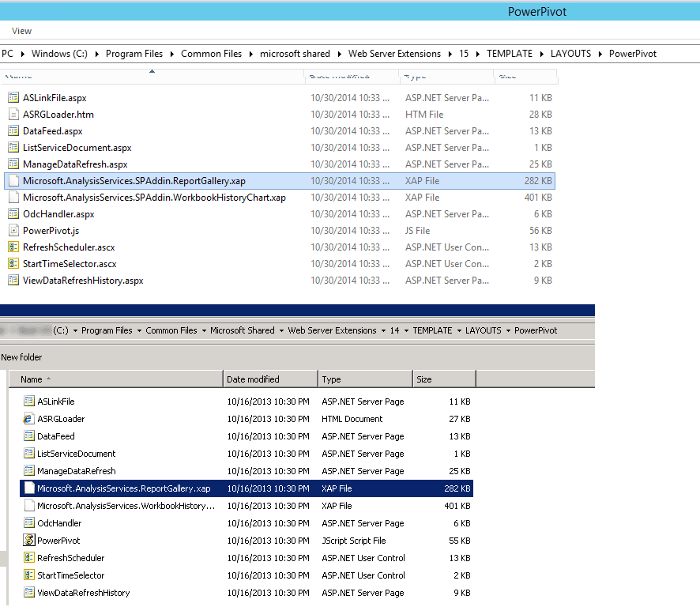The width and height of the screenshot is (700, 607).
Task: Click the OdcHandler.aspx file icon
Action: (x=13, y=213)
